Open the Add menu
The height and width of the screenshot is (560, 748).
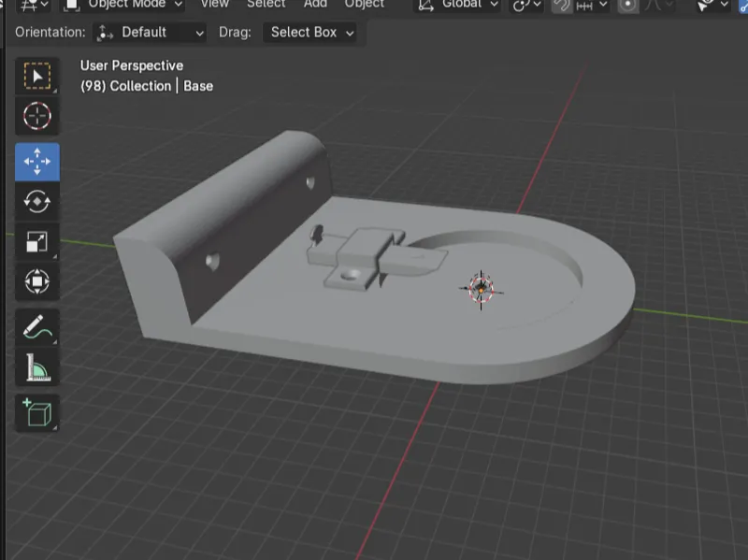[315, 4]
